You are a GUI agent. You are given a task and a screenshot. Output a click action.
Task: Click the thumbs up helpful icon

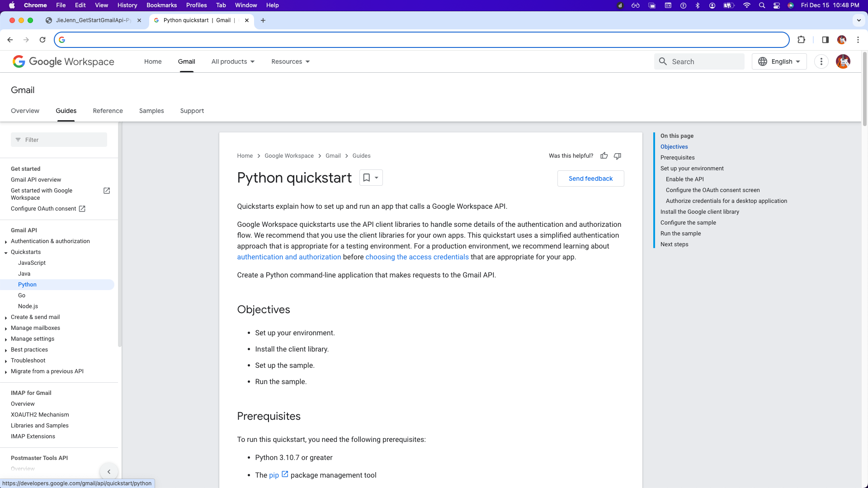(x=604, y=156)
